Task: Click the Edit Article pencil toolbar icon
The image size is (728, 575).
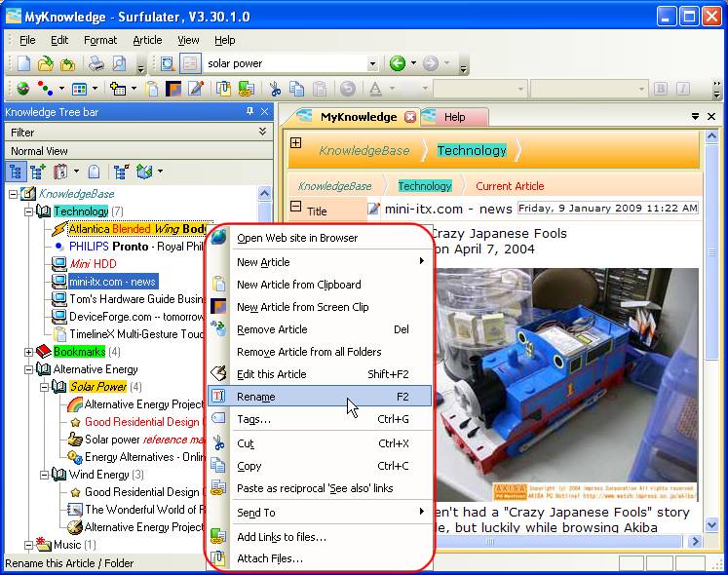Action: [x=196, y=89]
